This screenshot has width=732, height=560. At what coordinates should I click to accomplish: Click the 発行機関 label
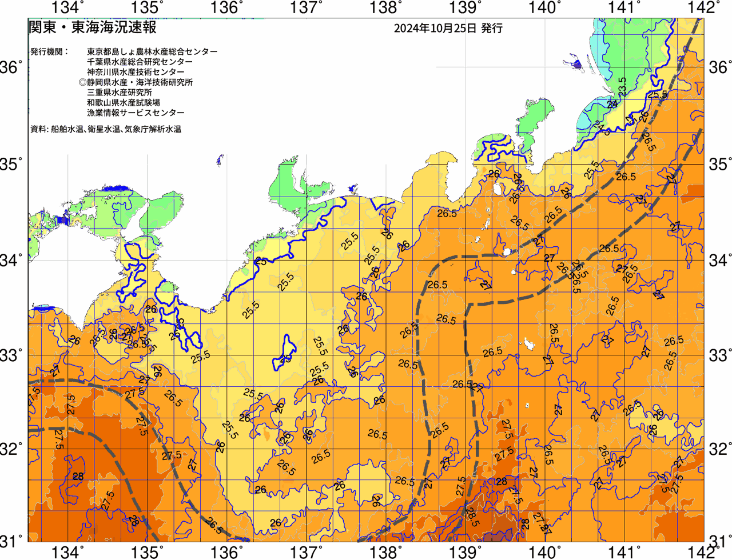click(49, 51)
